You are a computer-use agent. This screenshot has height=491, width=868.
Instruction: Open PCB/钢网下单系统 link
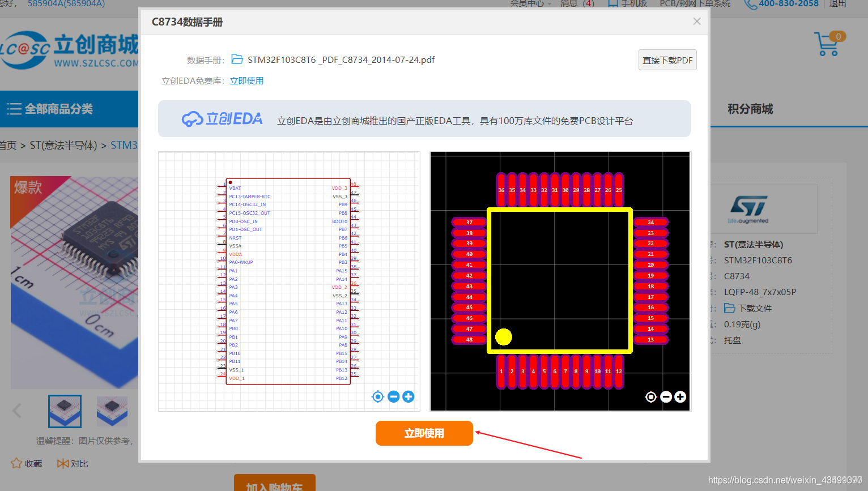695,3
